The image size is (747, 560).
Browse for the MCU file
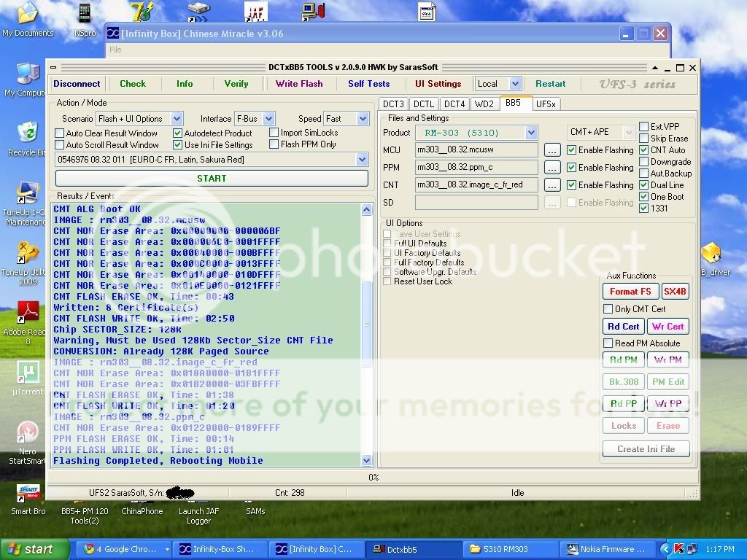pyautogui.click(x=551, y=150)
